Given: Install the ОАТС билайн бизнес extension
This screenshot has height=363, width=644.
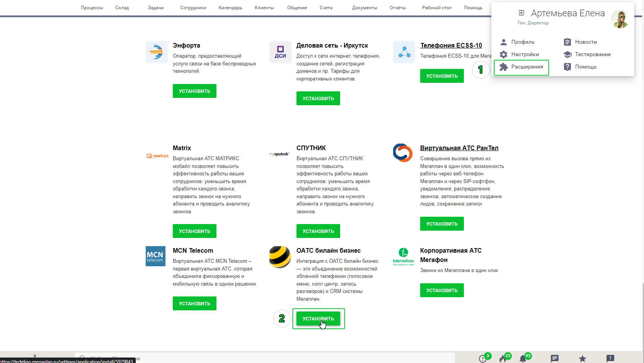Looking at the screenshot, I should tap(318, 318).
